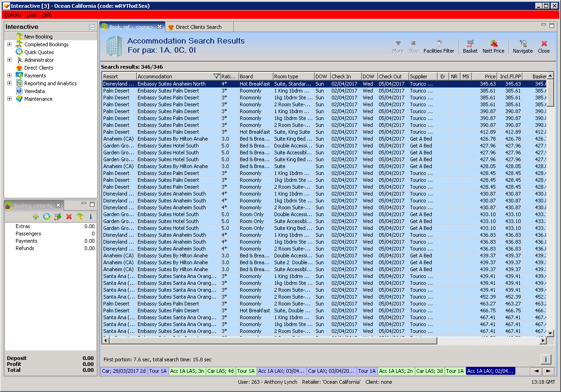The width and height of the screenshot is (561, 392).
Task: Sort by the Check In column header
Action: coord(346,76)
